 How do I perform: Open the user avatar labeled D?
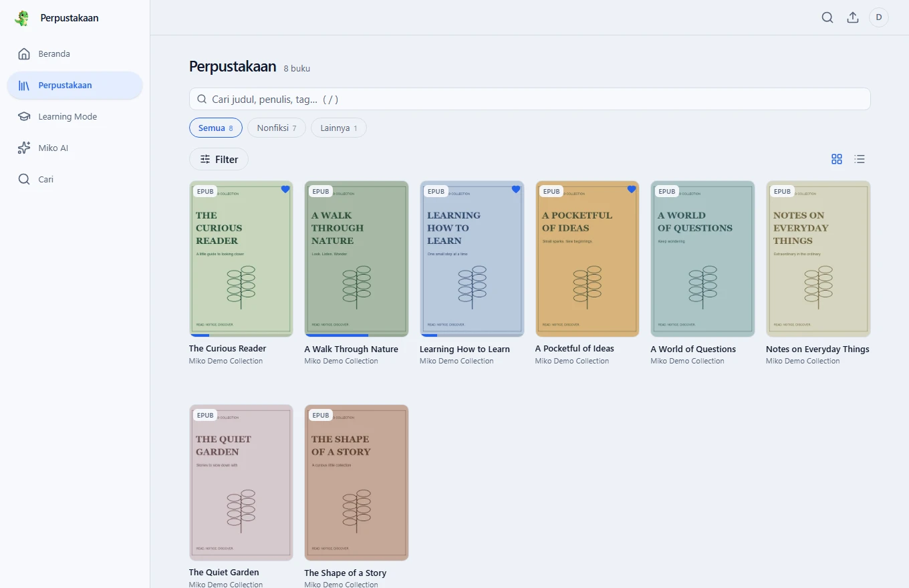[x=879, y=17]
